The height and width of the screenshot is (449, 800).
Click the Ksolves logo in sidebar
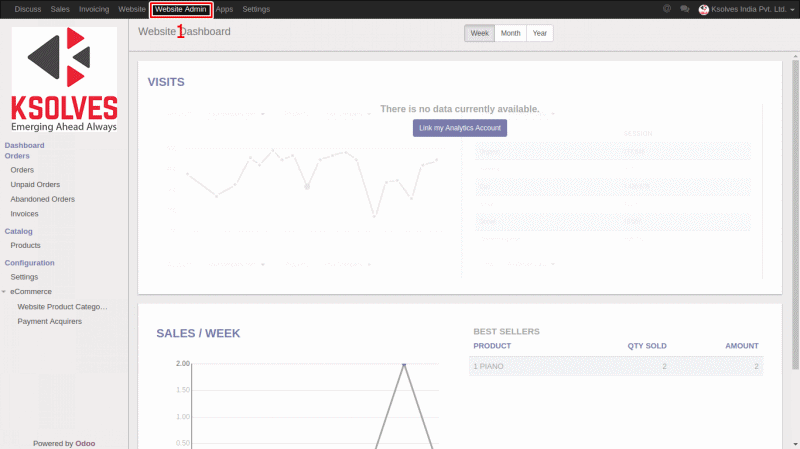(x=64, y=80)
